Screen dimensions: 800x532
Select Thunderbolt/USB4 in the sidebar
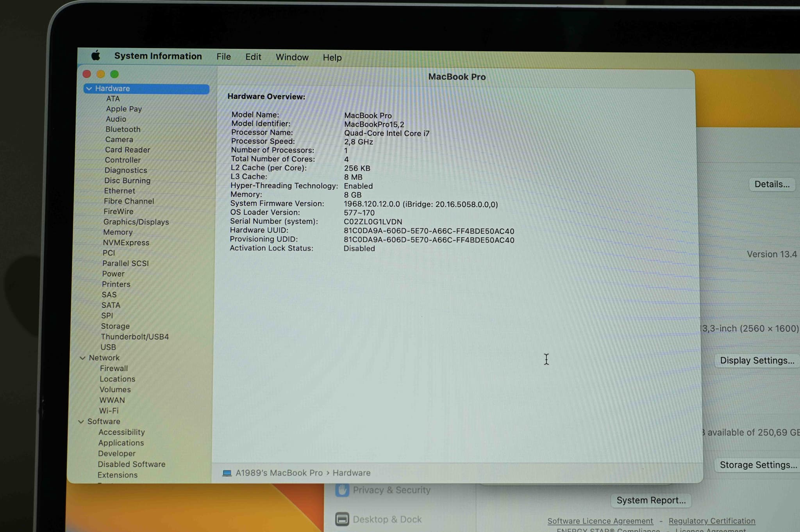pyautogui.click(x=135, y=337)
